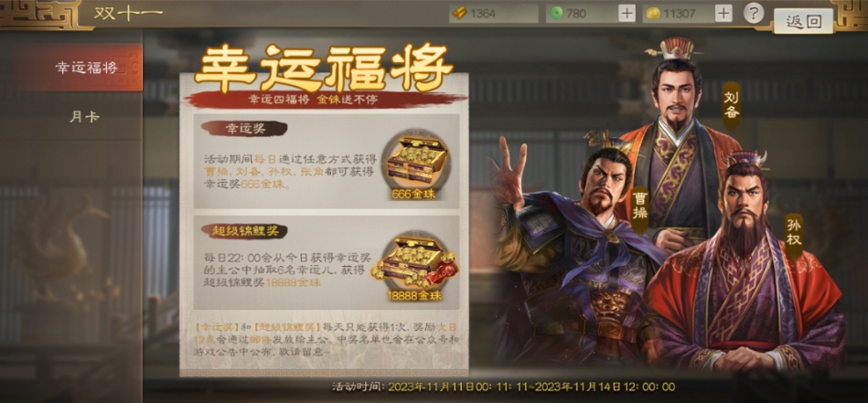Image resolution: width=868 pixels, height=403 pixels.
Task: Click the 幸运福将 title banner
Action: pos(324,69)
